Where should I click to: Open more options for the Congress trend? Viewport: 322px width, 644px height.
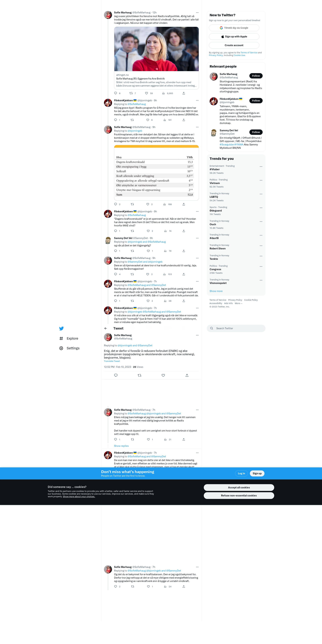point(261,266)
